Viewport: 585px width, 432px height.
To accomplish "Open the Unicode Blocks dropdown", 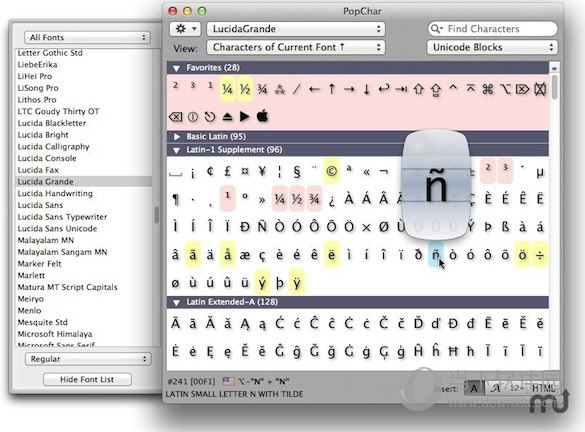I will [492, 47].
